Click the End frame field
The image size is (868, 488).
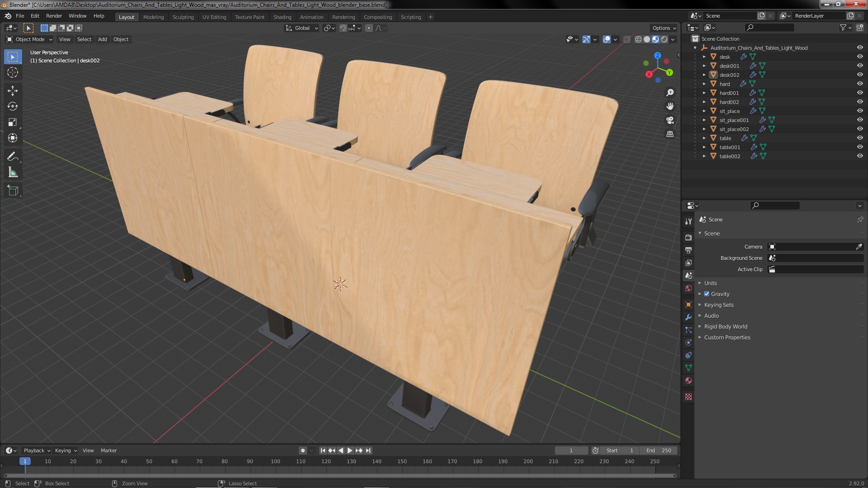coord(659,450)
